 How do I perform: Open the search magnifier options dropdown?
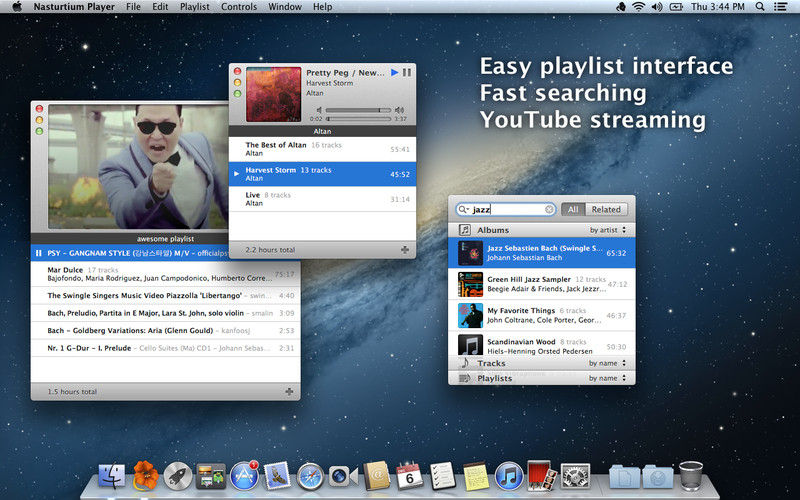[463, 209]
